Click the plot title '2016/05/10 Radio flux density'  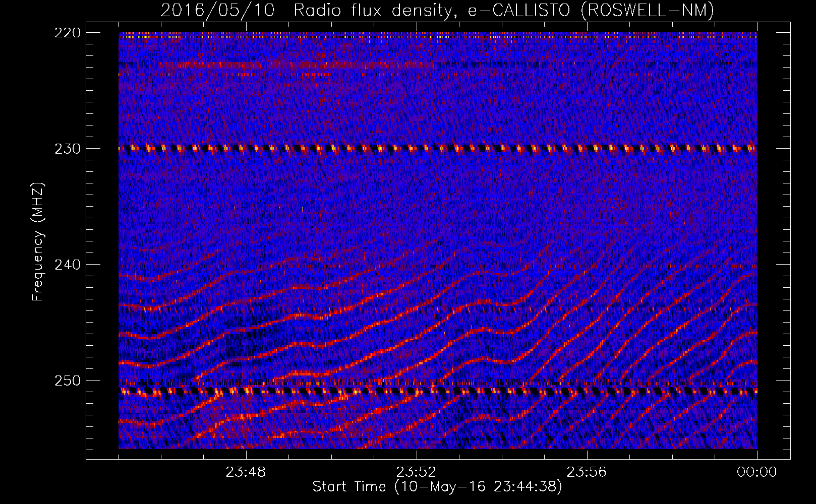(309, 11)
